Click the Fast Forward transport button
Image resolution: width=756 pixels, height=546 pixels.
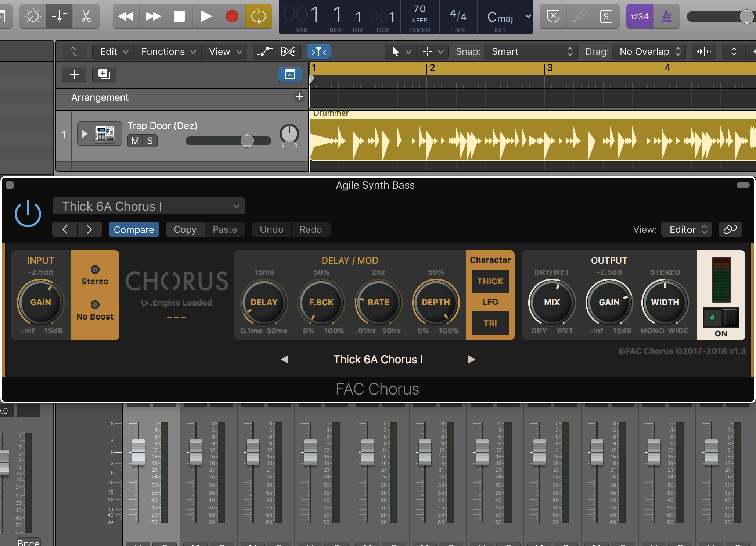(x=153, y=16)
